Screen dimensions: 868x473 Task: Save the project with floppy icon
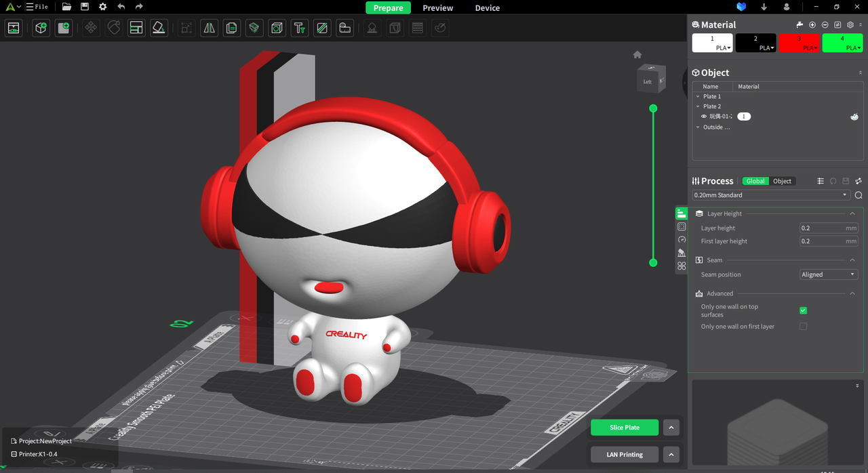click(x=85, y=7)
